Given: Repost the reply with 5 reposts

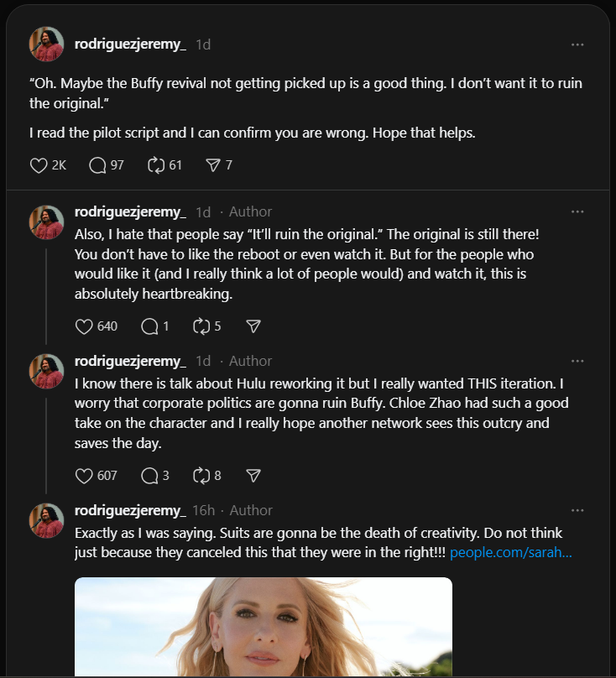Looking at the screenshot, I should [x=201, y=326].
